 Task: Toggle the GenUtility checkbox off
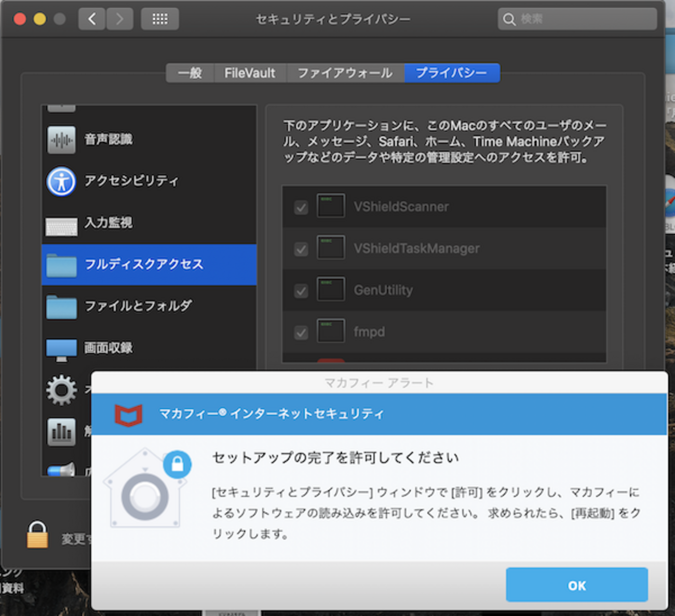(301, 291)
